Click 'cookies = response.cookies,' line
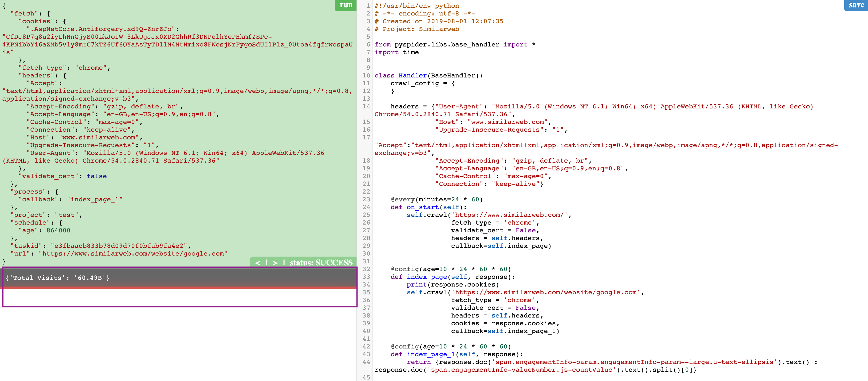The height and width of the screenshot is (381, 868). click(505, 323)
